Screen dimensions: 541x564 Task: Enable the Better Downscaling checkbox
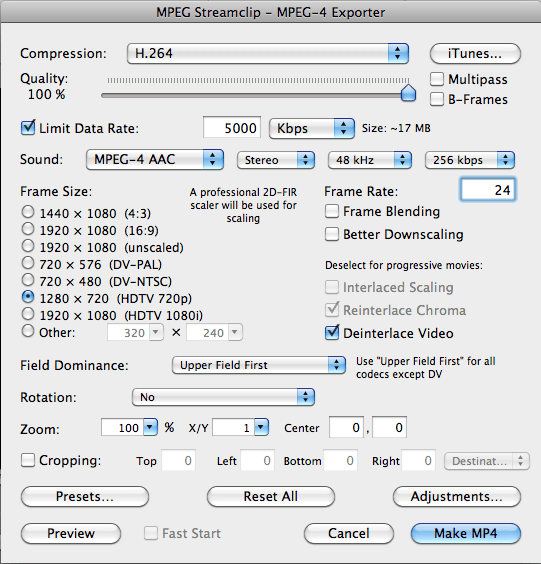tap(332, 234)
